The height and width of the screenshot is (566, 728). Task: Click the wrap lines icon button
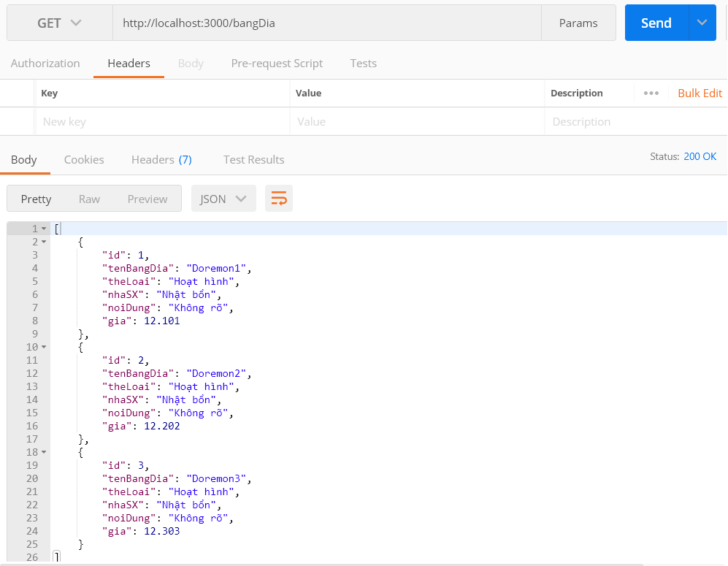[x=279, y=199]
